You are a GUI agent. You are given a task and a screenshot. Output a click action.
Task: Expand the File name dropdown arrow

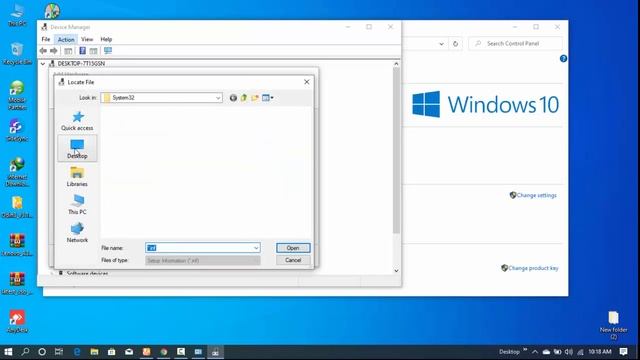point(256,248)
